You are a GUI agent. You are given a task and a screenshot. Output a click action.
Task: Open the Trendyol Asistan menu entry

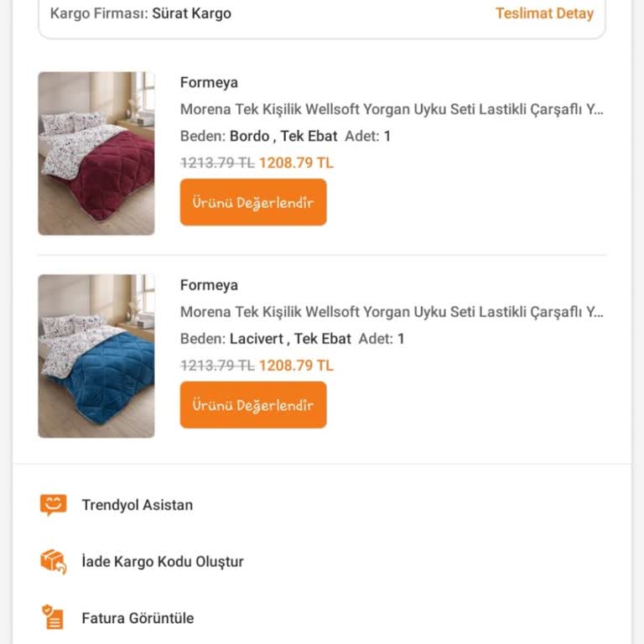(x=138, y=505)
